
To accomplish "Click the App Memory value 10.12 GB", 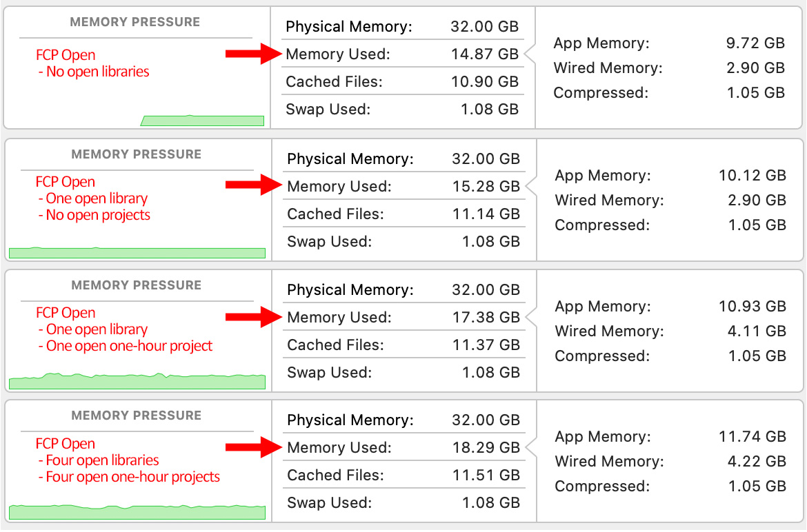I will point(752,176).
